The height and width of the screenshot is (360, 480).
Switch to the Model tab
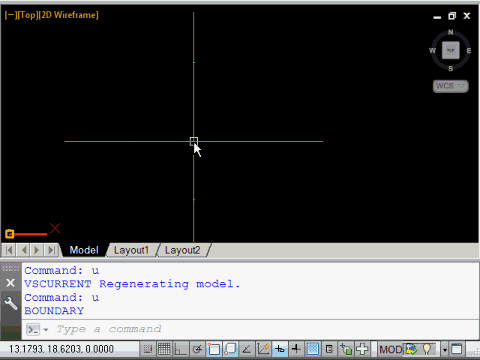(x=84, y=250)
